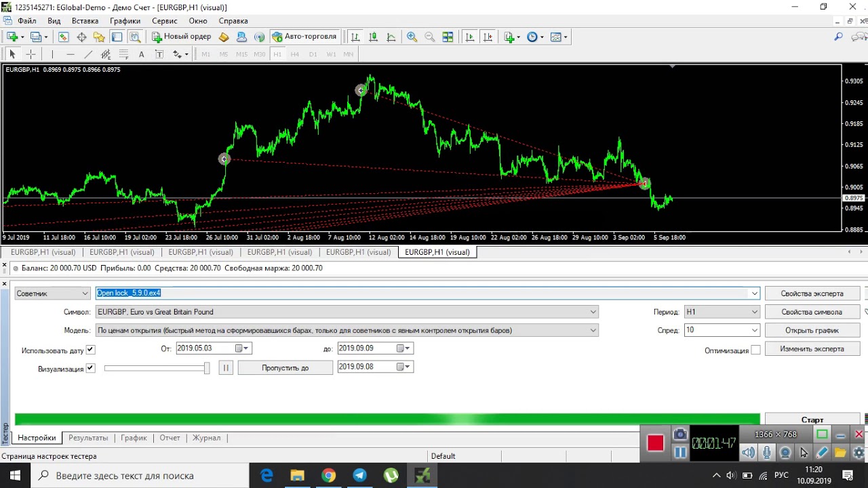Open the 'до' date picker 2019.09.09
This screenshot has height=488, width=868.
(x=404, y=348)
